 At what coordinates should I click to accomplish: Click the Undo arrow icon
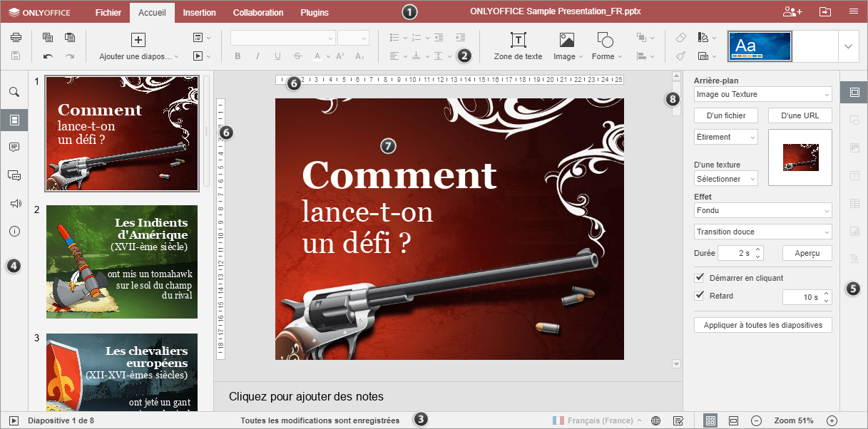(48, 56)
